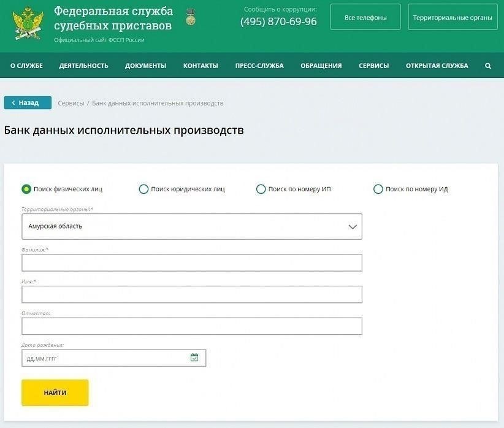Go back with the 'Назад' button
This screenshot has width=504, height=428.
pyautogui.click(x=28, y=102)
